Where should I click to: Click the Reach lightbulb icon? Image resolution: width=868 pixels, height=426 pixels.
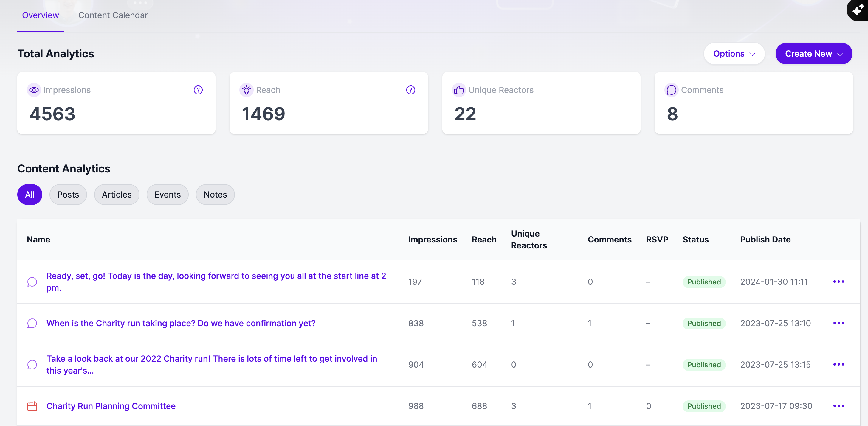246,90
